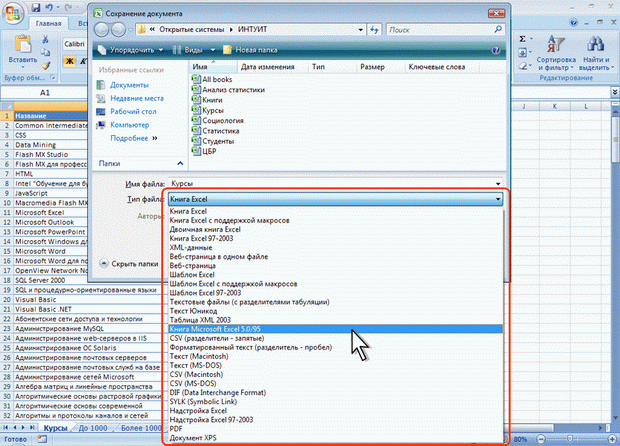This screenshot has width=620, height=446.
Task: Select the Статистика file in list
Action: [215, 131]
